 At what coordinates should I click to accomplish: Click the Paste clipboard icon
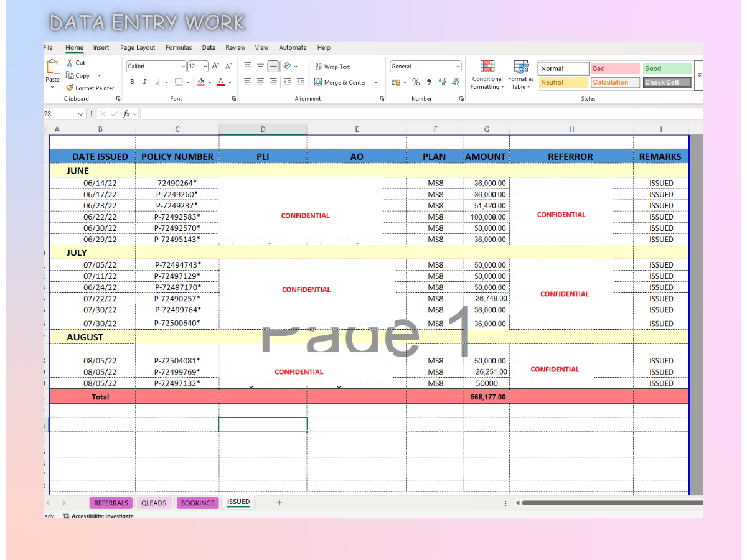[x=53, y=67]
